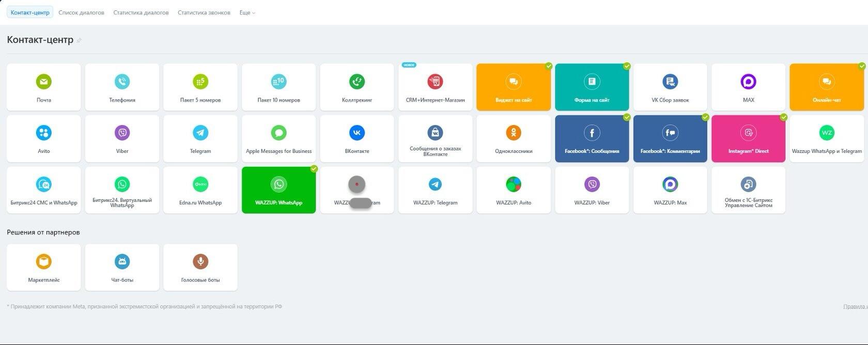Select the Пакет 5 номеров tile

tap(200, 87)
